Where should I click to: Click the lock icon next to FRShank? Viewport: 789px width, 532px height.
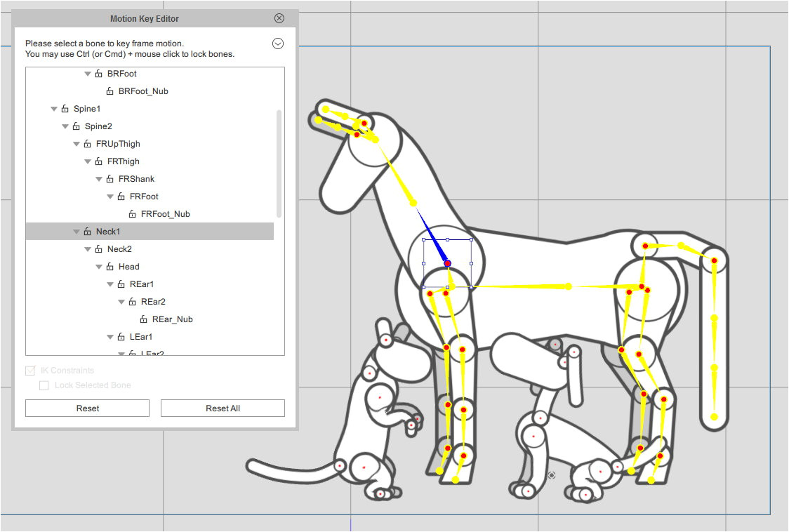click(110, 179)
